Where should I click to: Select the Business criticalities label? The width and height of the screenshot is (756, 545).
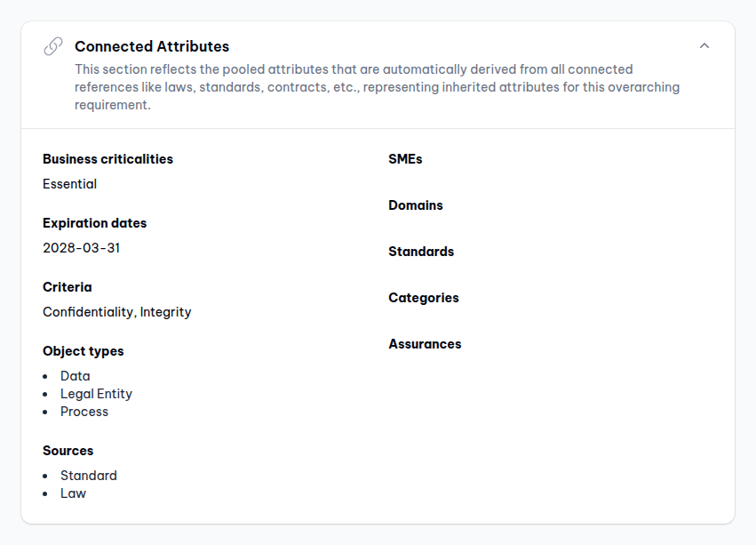pyautogui.click(x=107, y=159)
